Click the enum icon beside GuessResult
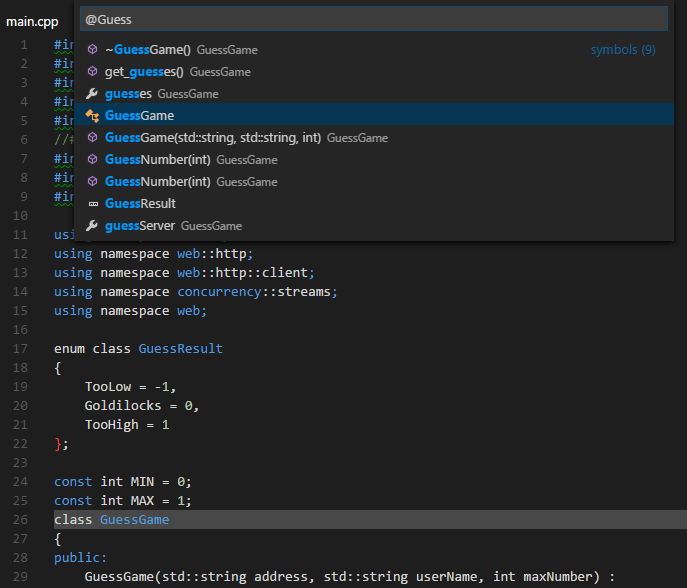 pos(93,203)
